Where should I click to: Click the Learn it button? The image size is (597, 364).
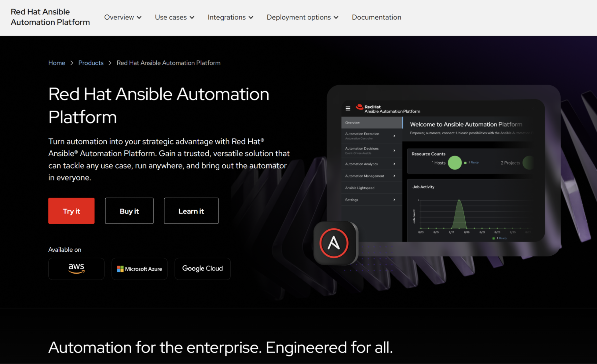(191, 211)
